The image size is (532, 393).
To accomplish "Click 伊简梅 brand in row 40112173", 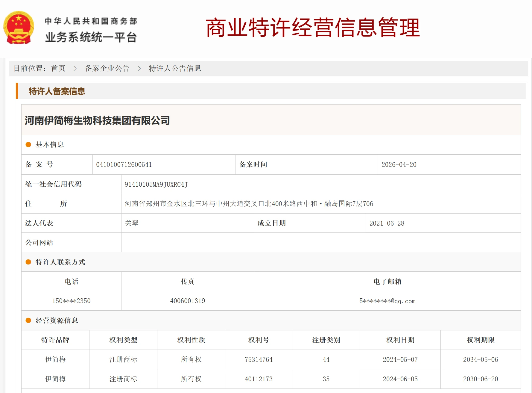I will pos(55,379).
